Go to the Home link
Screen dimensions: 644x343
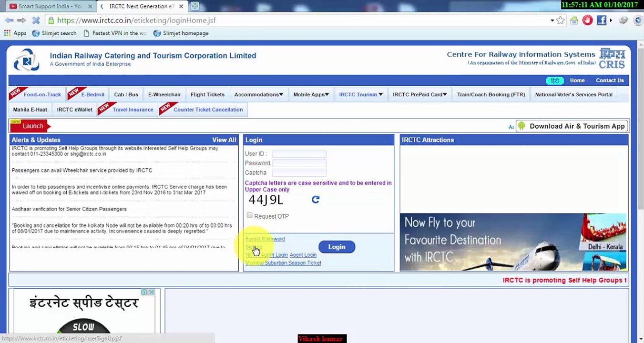[577, 81]
